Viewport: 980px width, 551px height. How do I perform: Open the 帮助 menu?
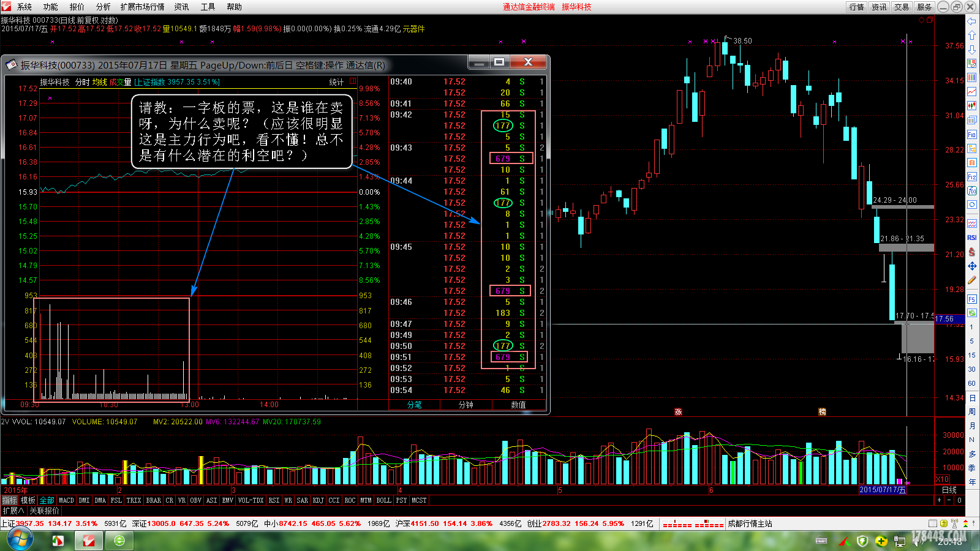coord(234,7)
